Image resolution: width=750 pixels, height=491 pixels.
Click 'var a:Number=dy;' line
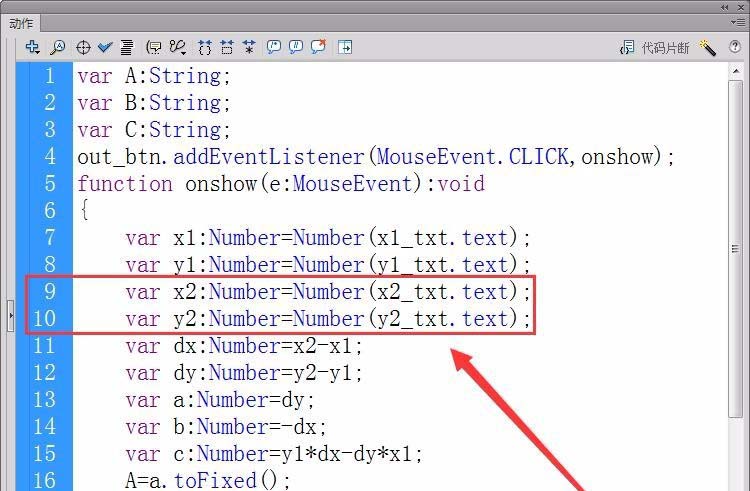click(220, 400)
